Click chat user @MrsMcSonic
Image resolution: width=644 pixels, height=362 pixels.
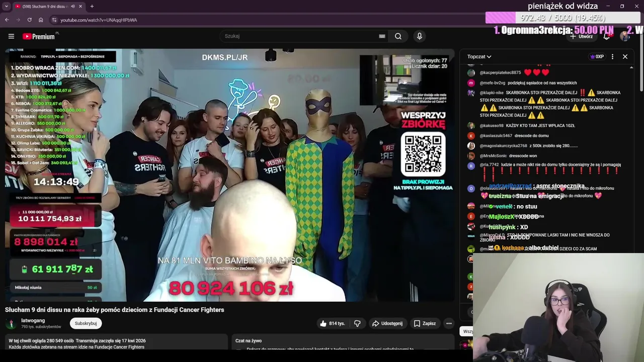pos(494,156)
